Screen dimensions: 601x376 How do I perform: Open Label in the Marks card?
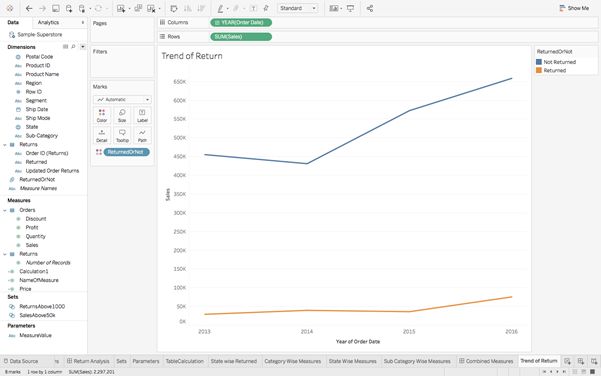pos(142,115)
